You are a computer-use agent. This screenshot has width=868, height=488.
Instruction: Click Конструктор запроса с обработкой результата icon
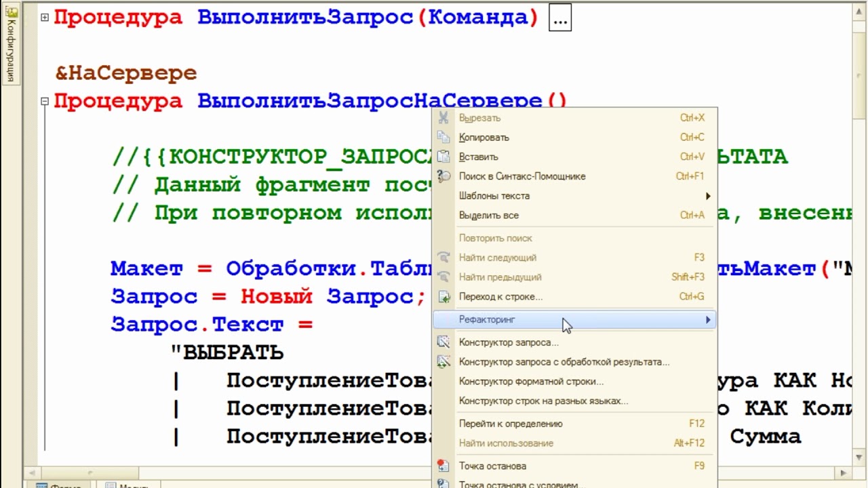point(443,362)
